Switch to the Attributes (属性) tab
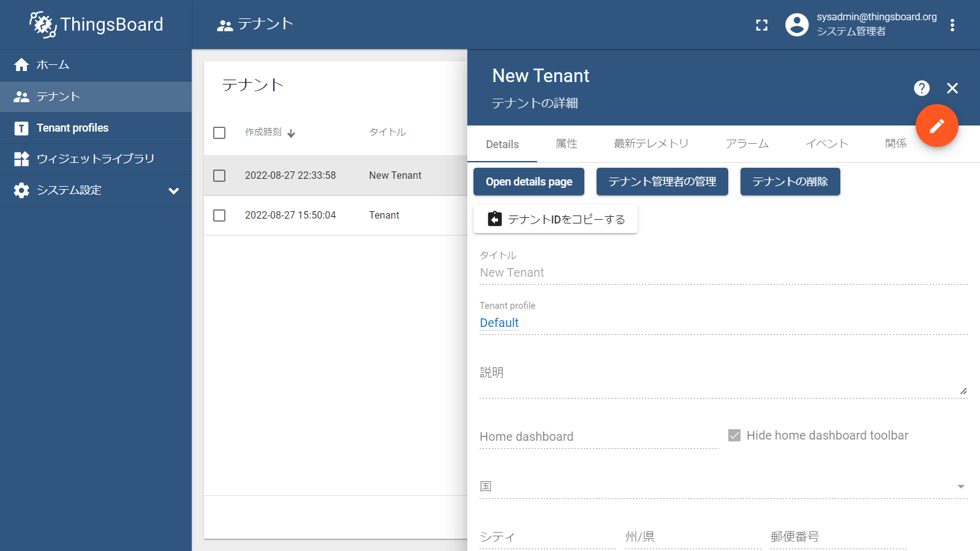 [566, 144]
